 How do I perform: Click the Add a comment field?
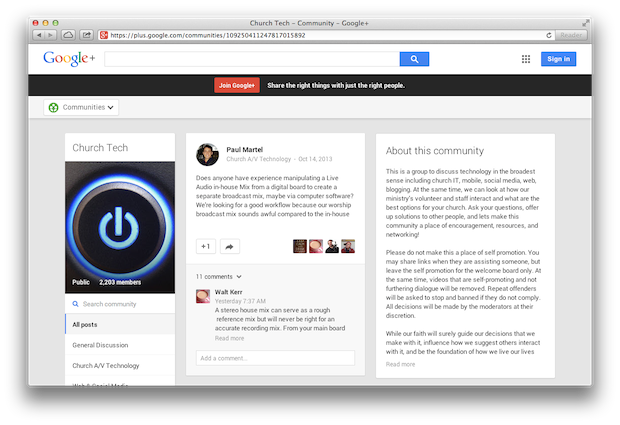275,358
